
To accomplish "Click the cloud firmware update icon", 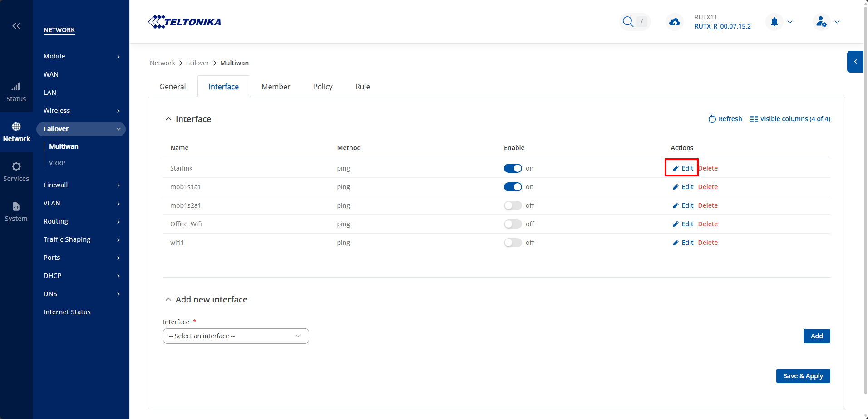I will pos(675,22).
